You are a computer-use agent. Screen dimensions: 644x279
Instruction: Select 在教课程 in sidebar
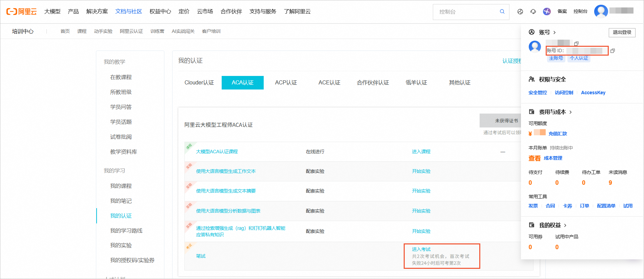click(x=121, y=77)
